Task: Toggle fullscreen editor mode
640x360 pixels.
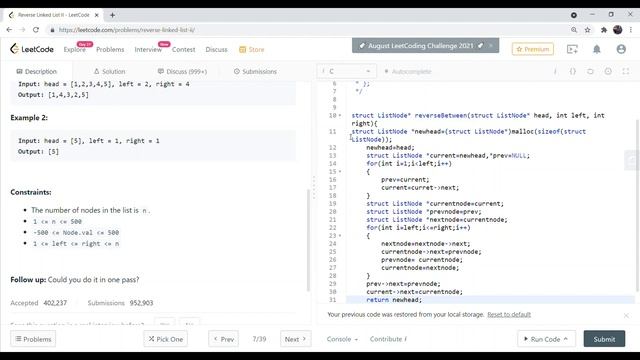Action: coord(626,71)
